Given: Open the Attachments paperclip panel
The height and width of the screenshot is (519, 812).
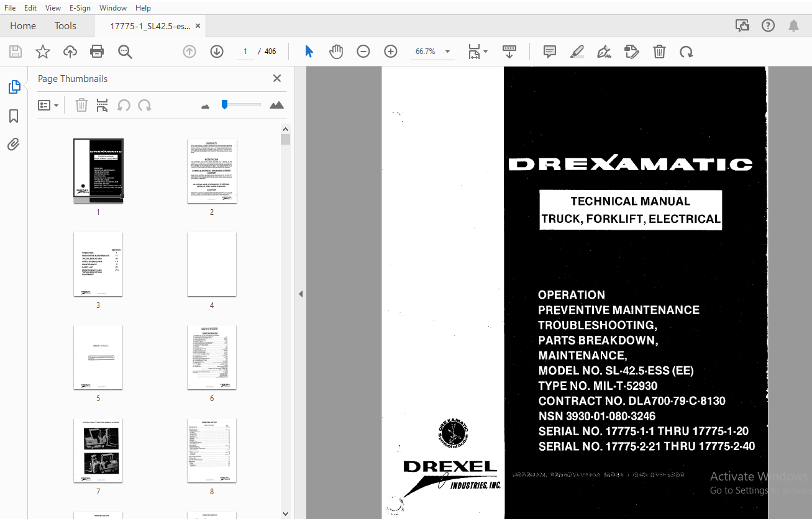Looking at the screenshot, I should 14,145.
